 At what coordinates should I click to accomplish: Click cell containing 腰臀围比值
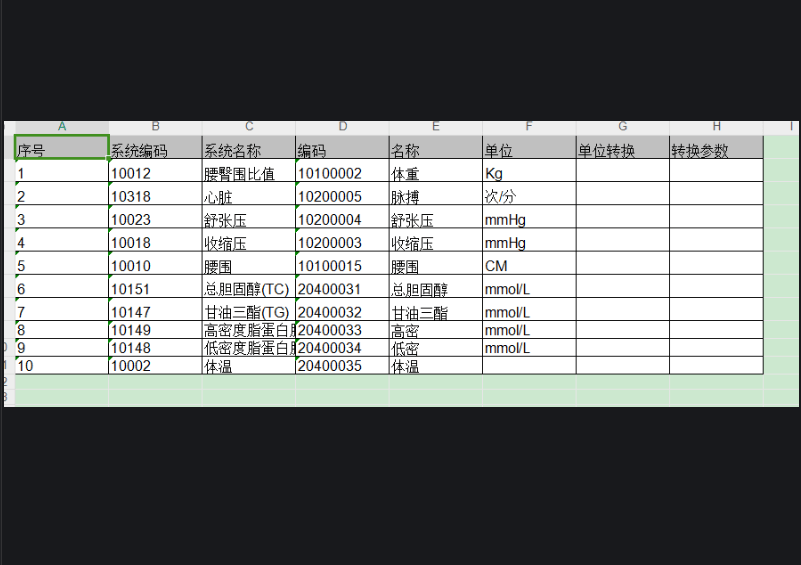tap(248, 173)
